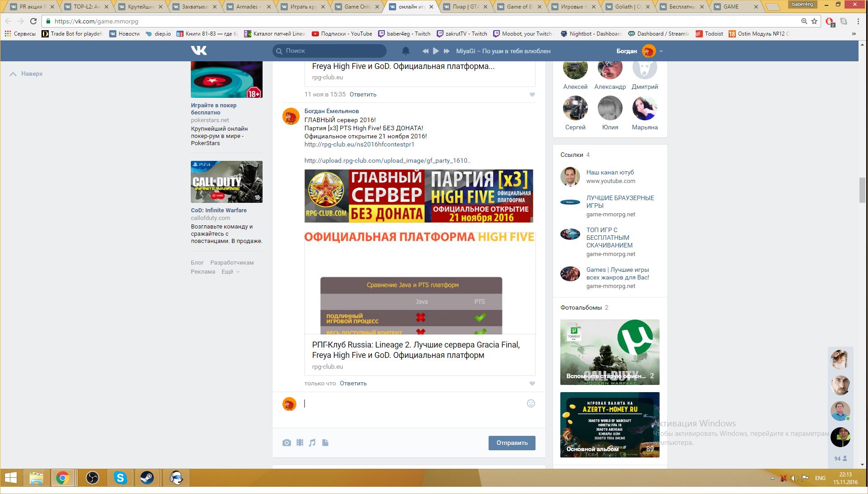Click the search field 'Поиск'

tap(329, 51)
